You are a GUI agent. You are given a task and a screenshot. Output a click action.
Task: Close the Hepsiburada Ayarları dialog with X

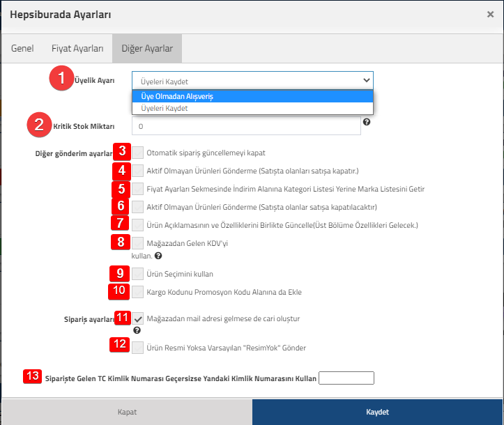[490, 14]
